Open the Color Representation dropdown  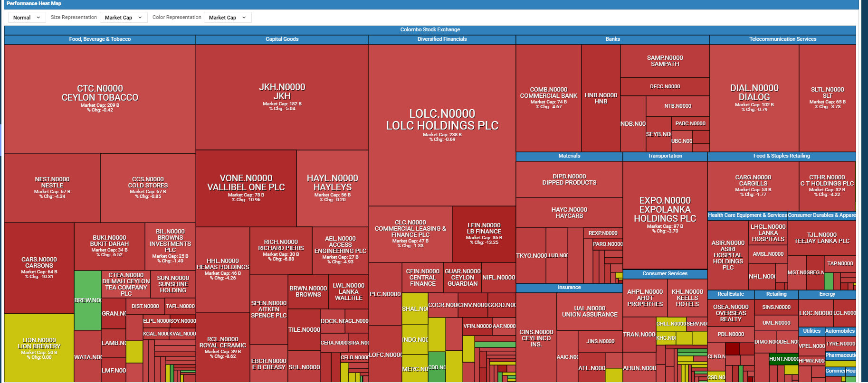(x=228, y=18)
